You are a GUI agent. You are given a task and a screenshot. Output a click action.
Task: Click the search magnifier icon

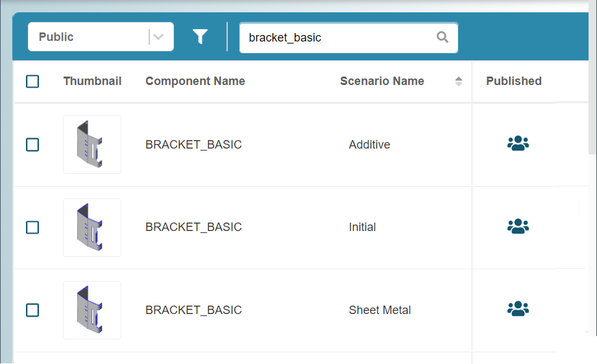[442, 37]
